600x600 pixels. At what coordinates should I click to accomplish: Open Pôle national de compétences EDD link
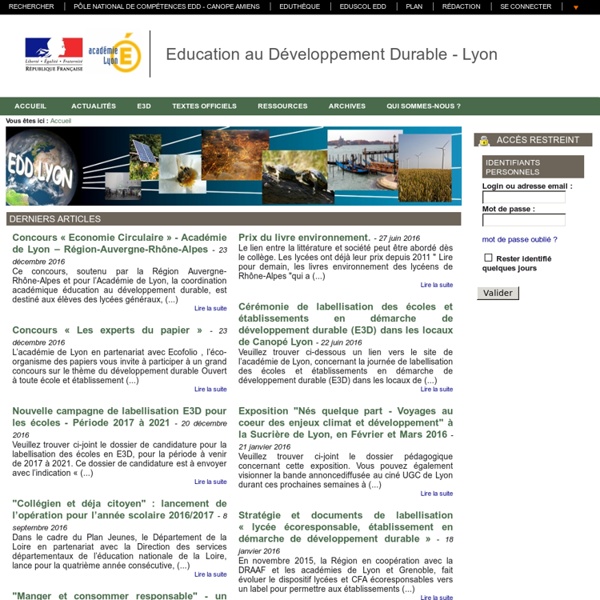166,7
